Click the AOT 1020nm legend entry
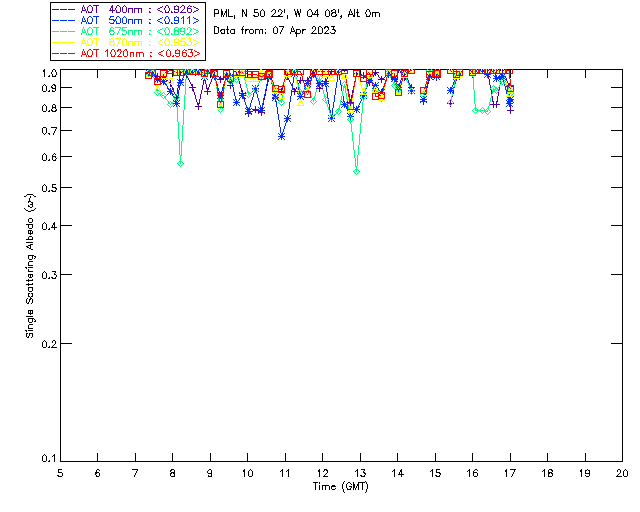640x512 pixels. click(127, 53)
